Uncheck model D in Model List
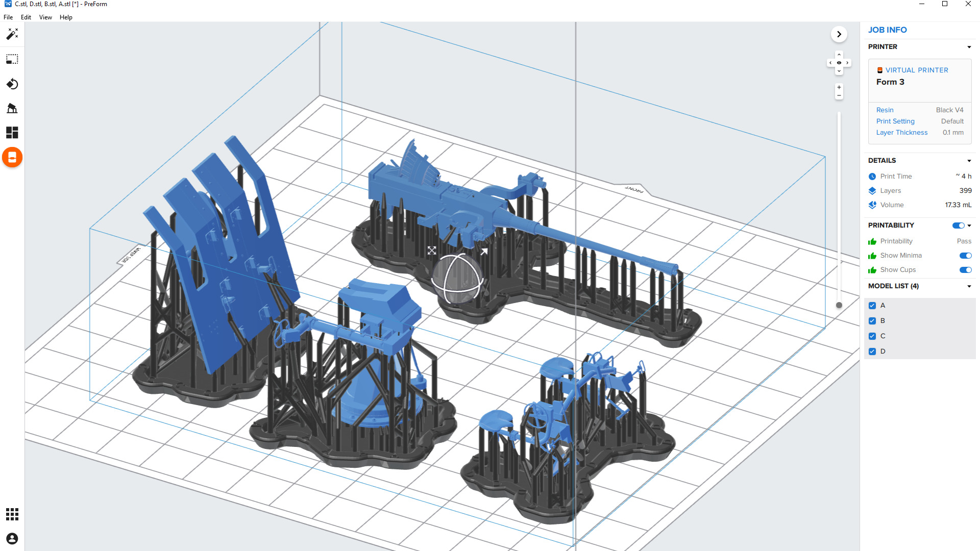 click(x=872, y=352)
